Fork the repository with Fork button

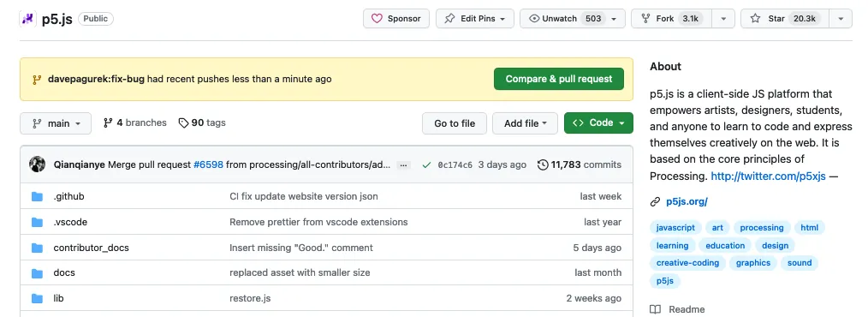pyautogui.click(x=671, y=18)
